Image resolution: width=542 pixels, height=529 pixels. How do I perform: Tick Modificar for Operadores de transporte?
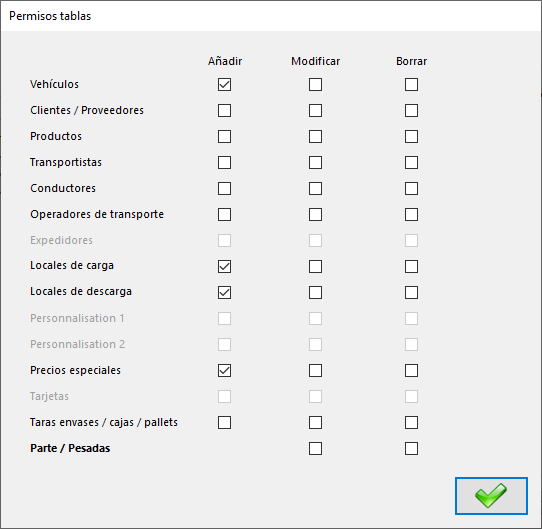pyautogui.click(x=315, y=214)
